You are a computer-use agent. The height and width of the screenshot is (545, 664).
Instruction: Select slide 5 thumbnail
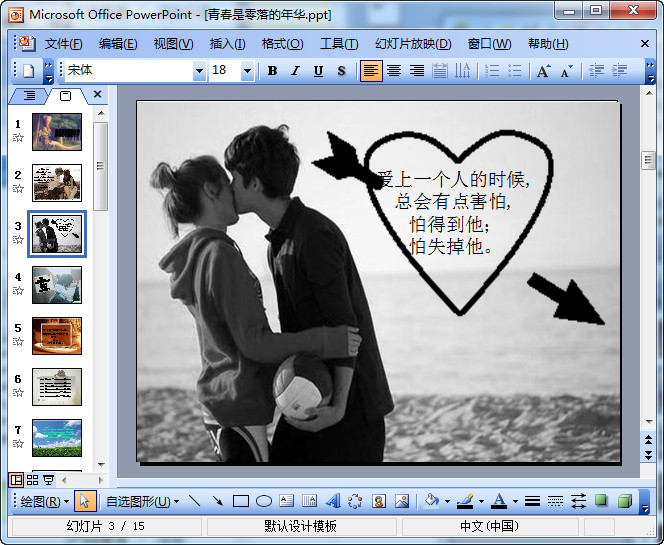[57, 336]
